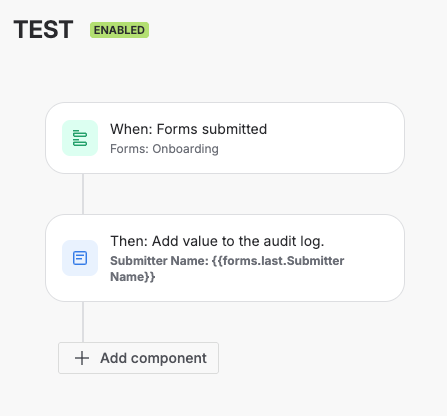Click the Add component label text

(153, 358)
